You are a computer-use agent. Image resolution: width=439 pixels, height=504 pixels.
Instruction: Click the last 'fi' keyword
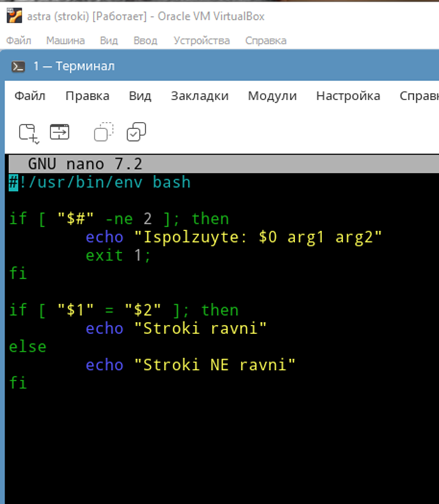pyautogui.click(x=18, y=383)
